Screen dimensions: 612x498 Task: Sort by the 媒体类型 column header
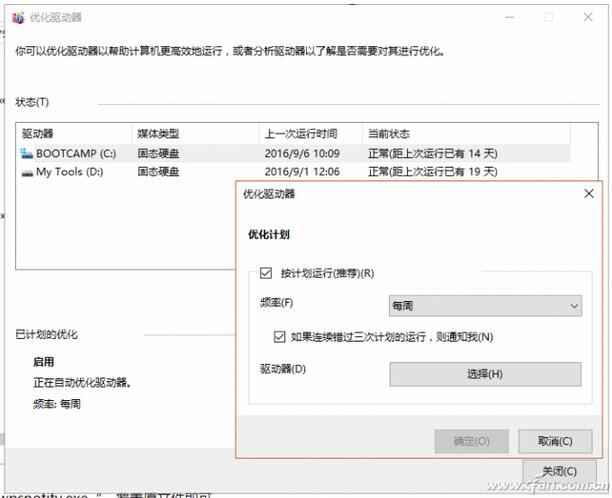(x=196, y=134)
